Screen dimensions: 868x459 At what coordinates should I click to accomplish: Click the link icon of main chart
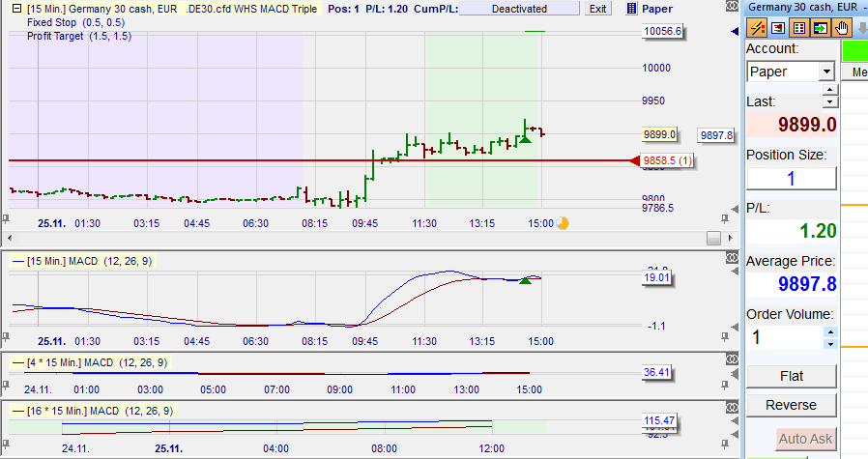(732, 6)
